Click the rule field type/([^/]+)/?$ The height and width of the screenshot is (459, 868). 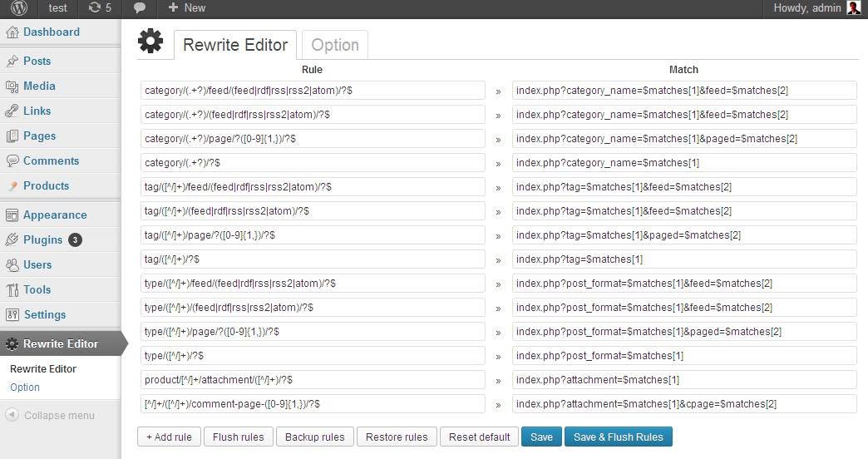tap(313, 355)
